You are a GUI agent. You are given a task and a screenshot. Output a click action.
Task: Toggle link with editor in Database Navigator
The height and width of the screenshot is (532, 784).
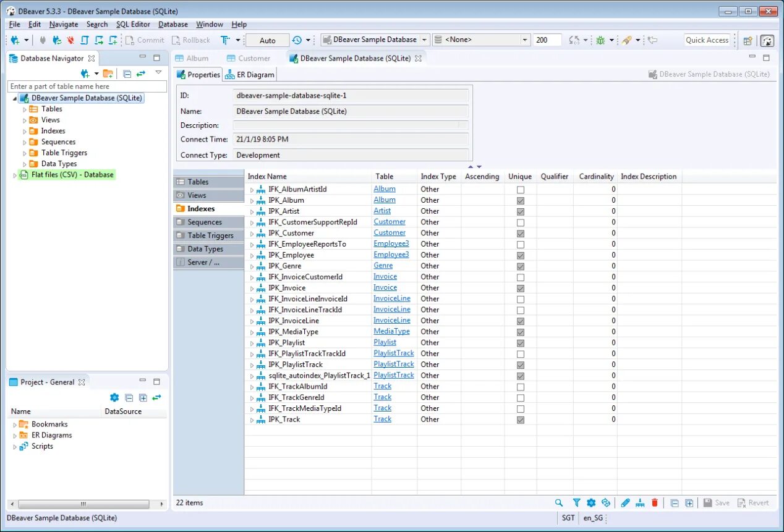coord(141,74)
